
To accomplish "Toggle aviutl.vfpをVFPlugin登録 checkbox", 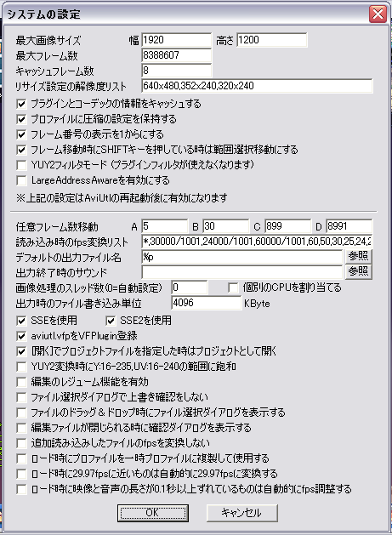I will [x=21, y=336].
